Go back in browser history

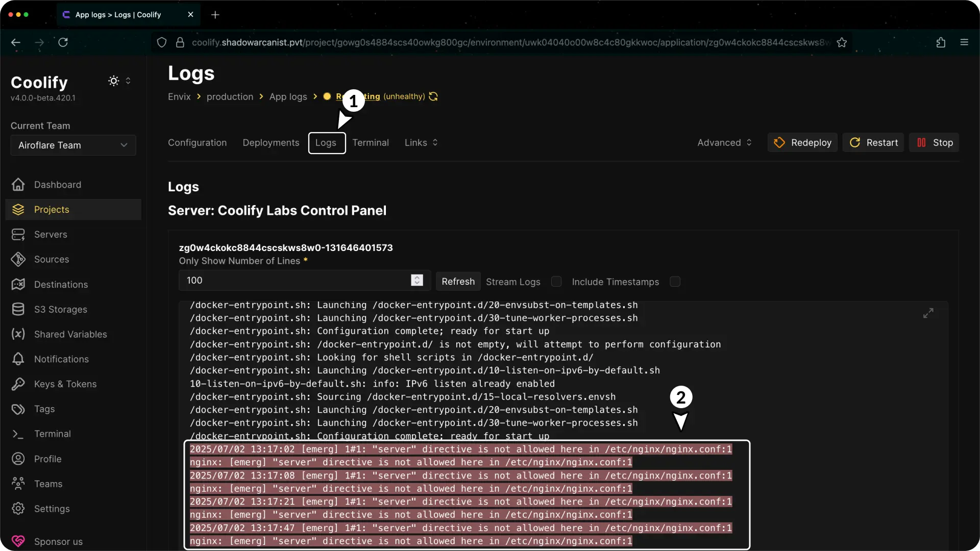(x=16, y=42)
